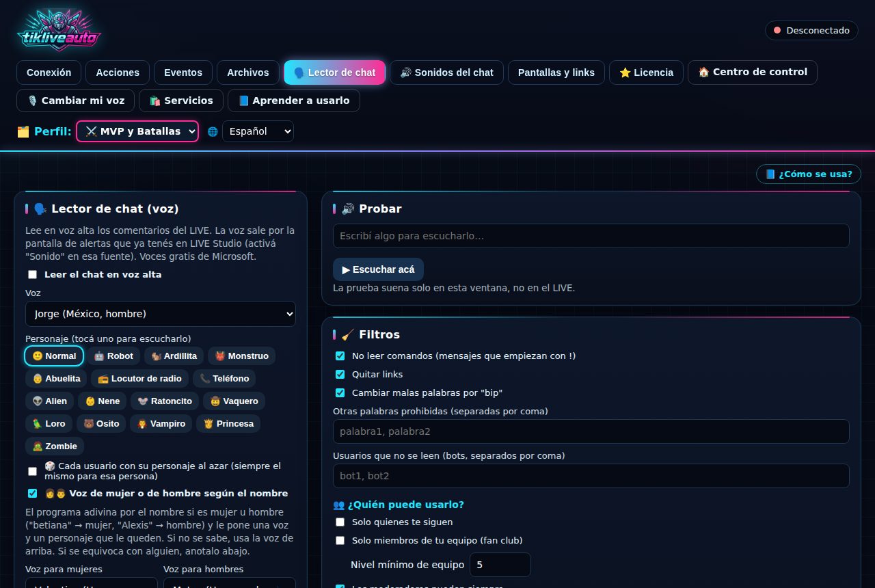875x588 pixels.
Task: Go to the Sonidos del chat tab
Action: (446, 72)
